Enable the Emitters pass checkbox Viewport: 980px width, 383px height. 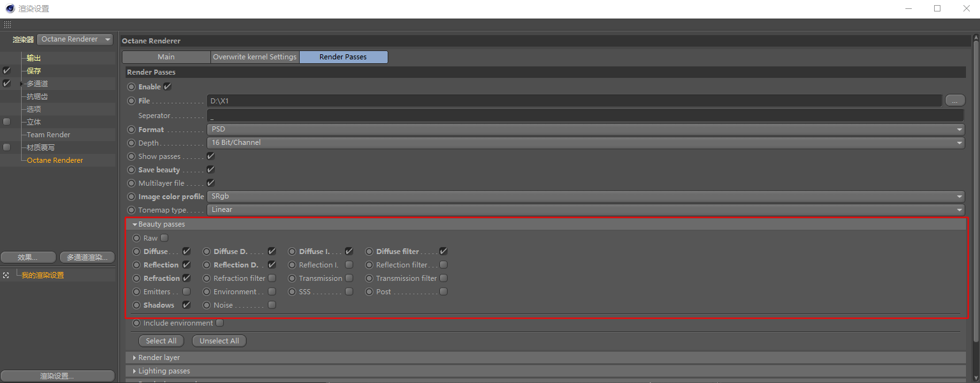point(187,292)
